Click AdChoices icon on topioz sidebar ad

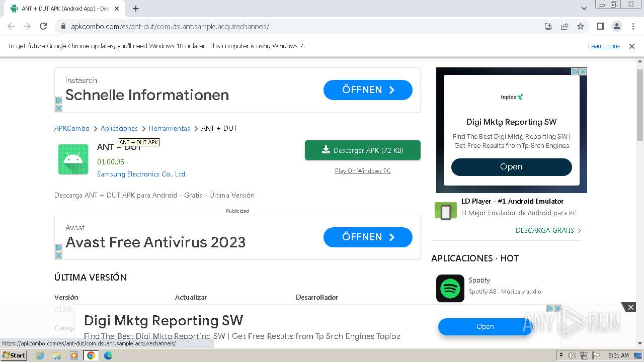coord(576,72)
